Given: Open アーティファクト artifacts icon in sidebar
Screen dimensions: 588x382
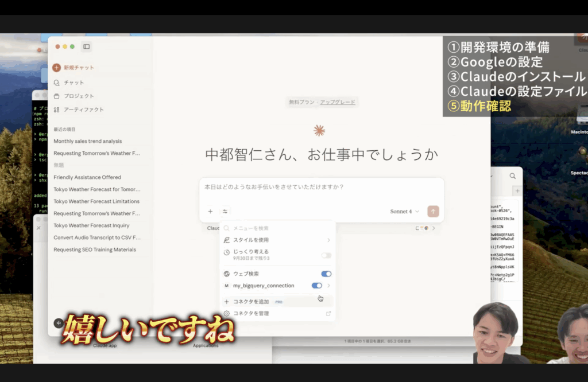Looking at the screenshot, I should [56, 110].
